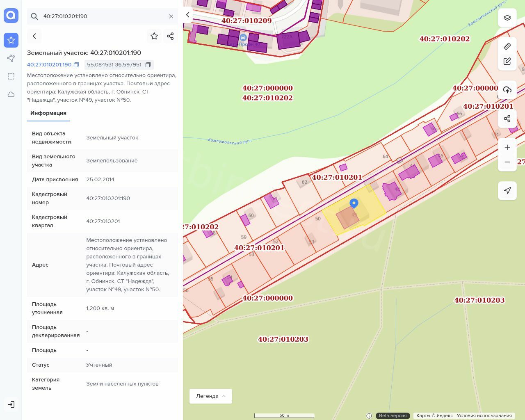
Task: Open the map layers switcher
Action: pyautogui.click(x=507, y=18)
